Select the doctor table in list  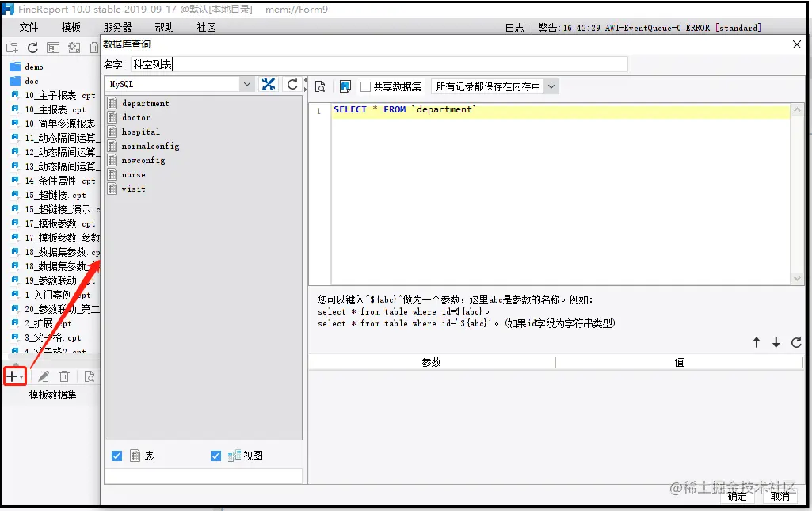click(x=135, y=117)
